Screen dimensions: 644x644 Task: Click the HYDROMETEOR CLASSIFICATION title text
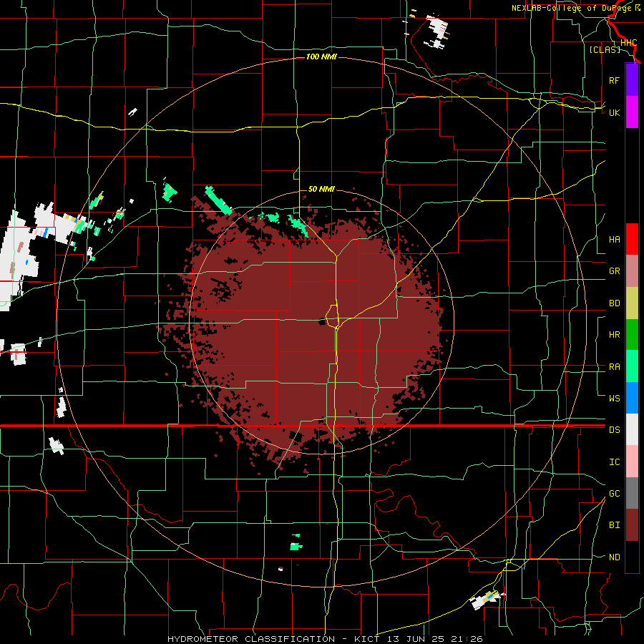click(x=251, y=639)
